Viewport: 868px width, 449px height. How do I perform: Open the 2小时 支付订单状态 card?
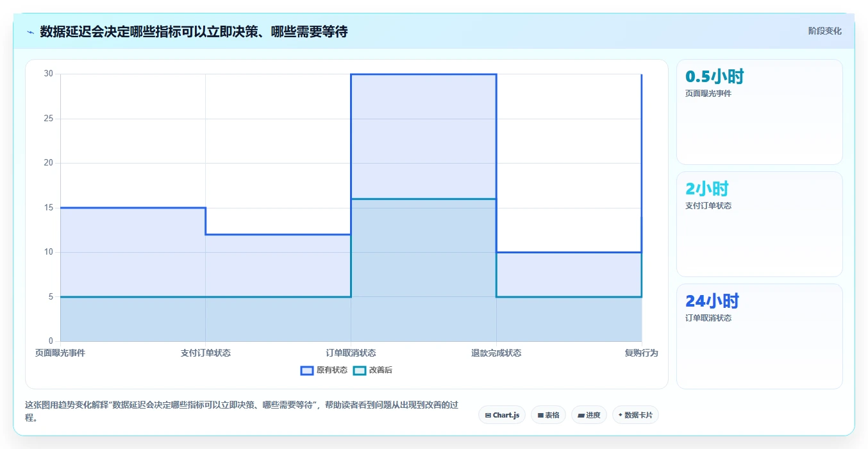(x=759, y=224)
